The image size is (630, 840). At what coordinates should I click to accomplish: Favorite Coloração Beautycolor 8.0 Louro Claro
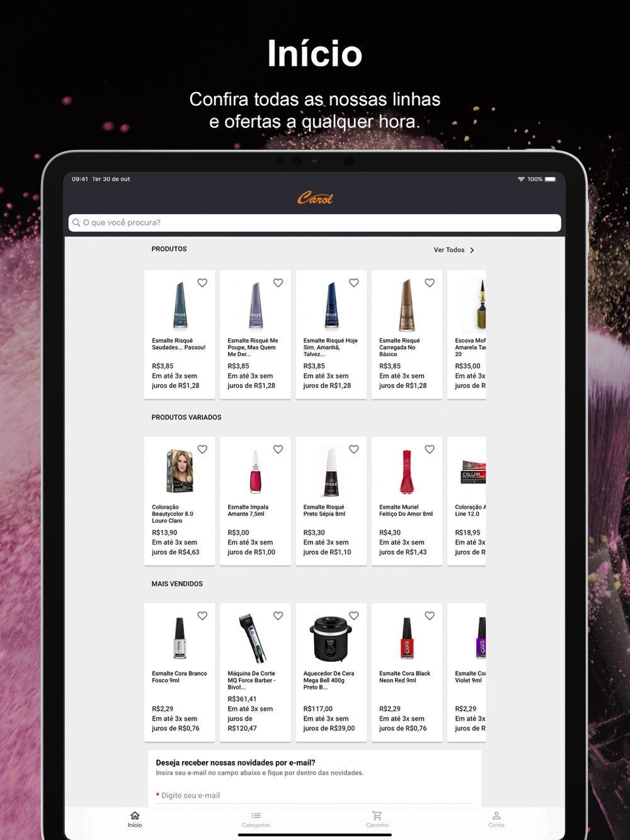tap(202, 449)
